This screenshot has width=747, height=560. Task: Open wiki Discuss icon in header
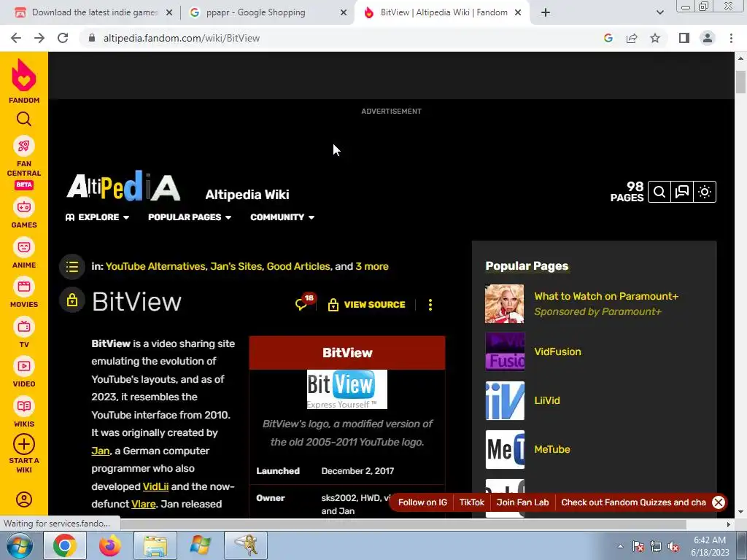point(682,192)
